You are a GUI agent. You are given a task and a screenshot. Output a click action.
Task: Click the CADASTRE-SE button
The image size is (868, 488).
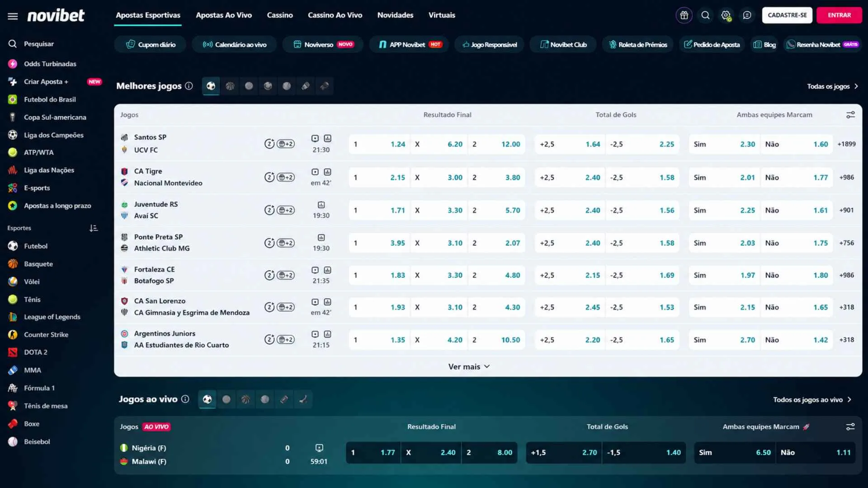pyautogui.click(x=787, y=15)
